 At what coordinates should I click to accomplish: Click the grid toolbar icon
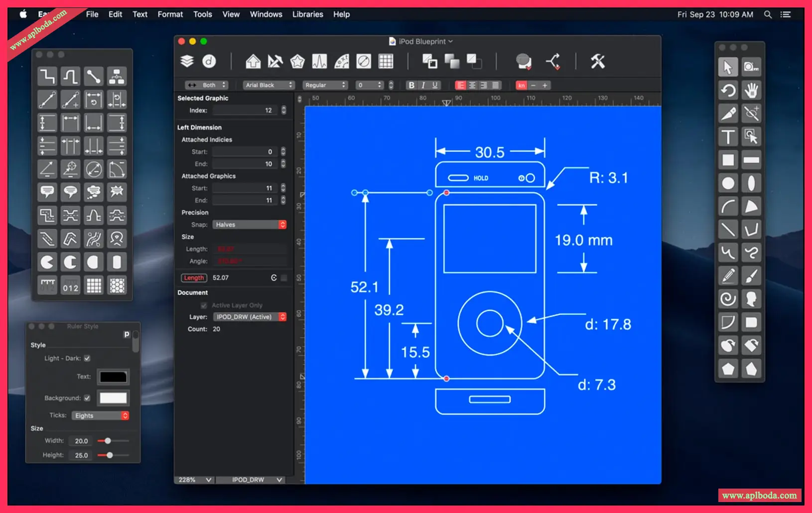[386, 61]
